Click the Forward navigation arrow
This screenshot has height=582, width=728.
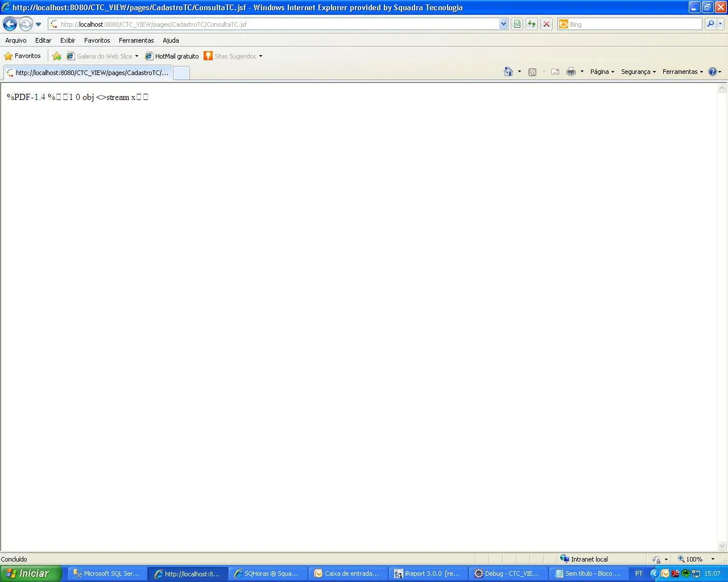point(26,24)
